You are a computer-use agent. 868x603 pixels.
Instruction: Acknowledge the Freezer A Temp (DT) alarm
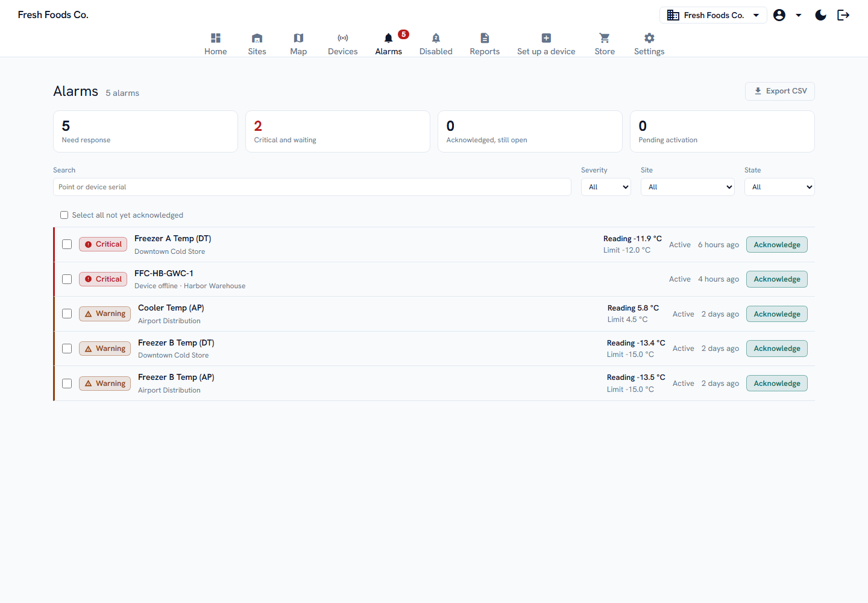pos(777,245)
